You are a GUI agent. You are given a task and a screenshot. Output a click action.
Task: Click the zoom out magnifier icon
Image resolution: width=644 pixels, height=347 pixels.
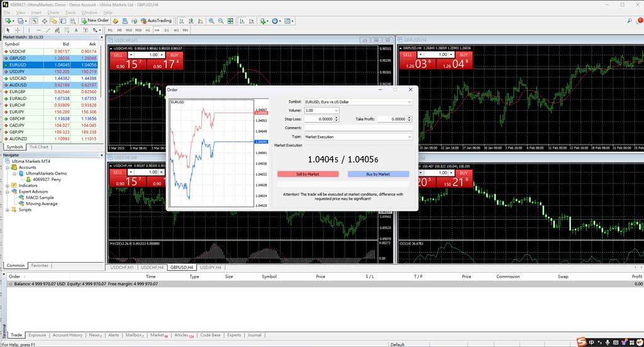click(221, 21)
